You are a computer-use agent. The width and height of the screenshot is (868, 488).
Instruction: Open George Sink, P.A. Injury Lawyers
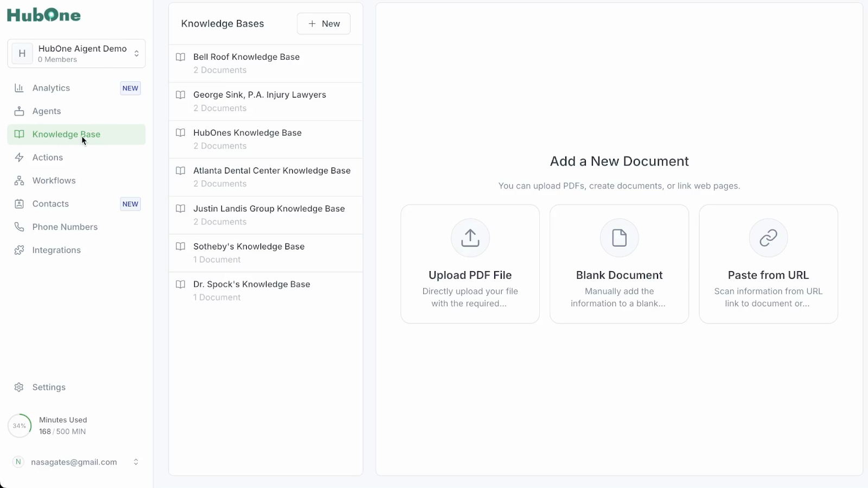tap(266, 101)
